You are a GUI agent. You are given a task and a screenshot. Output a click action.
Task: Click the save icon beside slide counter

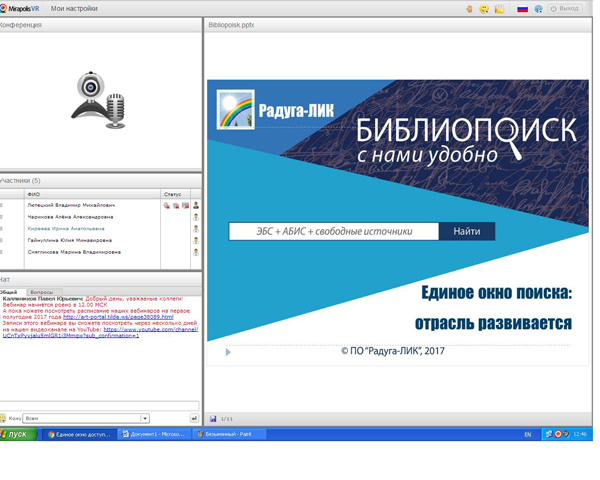(x=213, y=419)
